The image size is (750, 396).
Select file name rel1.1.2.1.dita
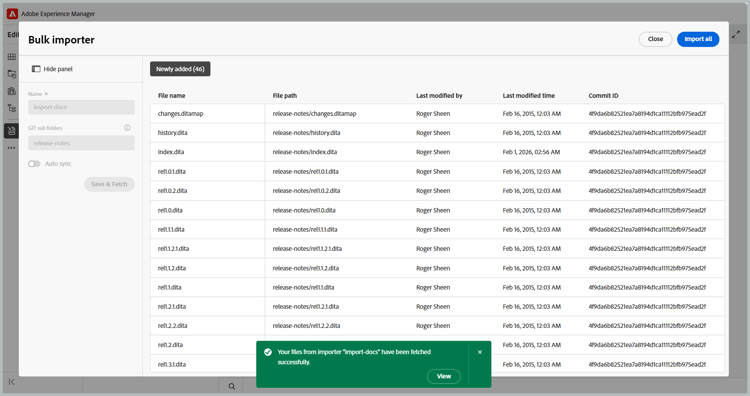click(x=173, y=249)
